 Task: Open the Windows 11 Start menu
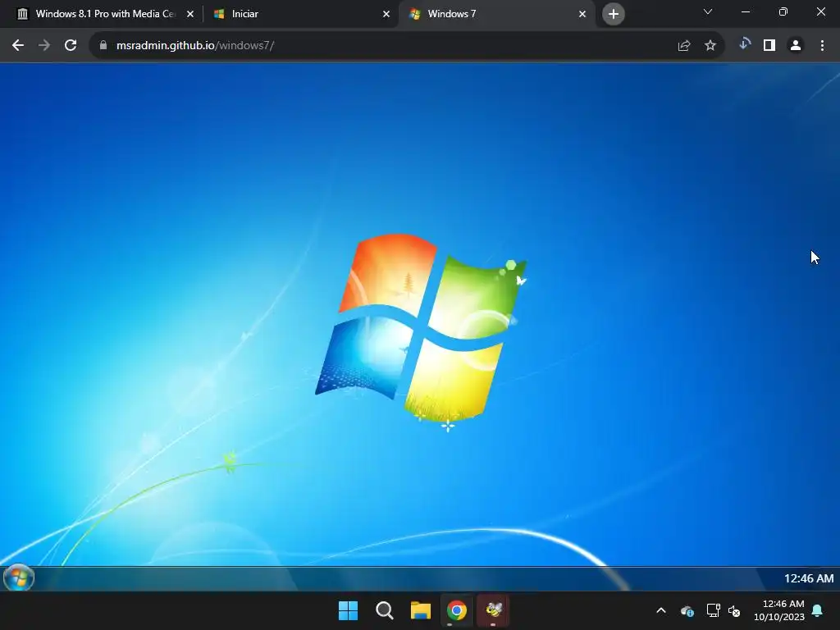pyautogui.click(x=348, y=610)
